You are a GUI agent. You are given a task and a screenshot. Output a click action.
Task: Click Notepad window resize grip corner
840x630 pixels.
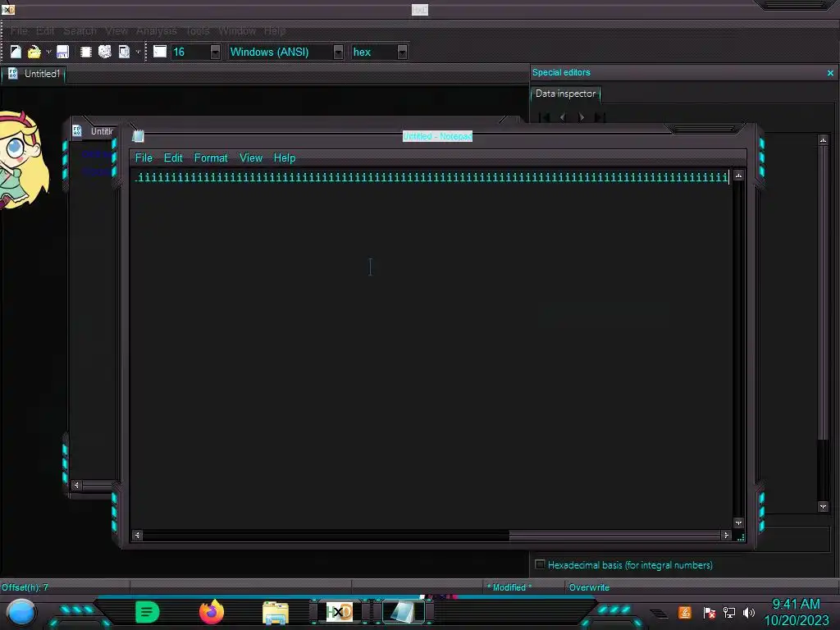pos(741,536)
